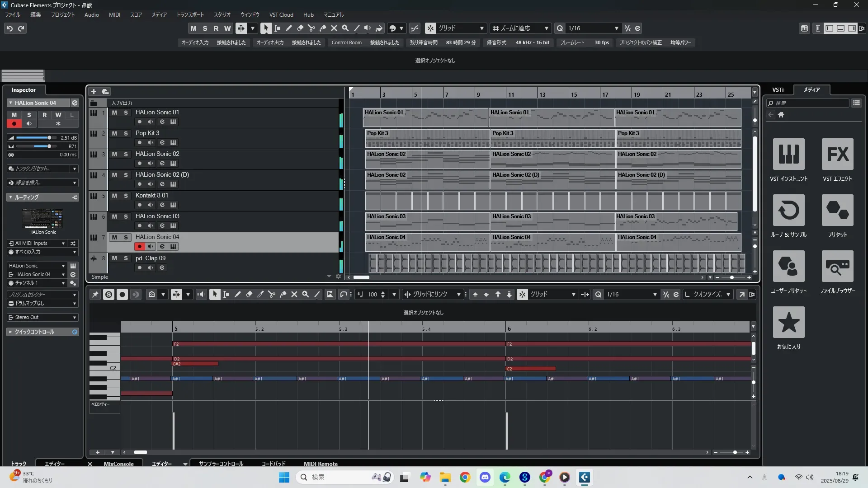
Task: Disable record on HALion Sonic 04 track
Action: (139, 246)
